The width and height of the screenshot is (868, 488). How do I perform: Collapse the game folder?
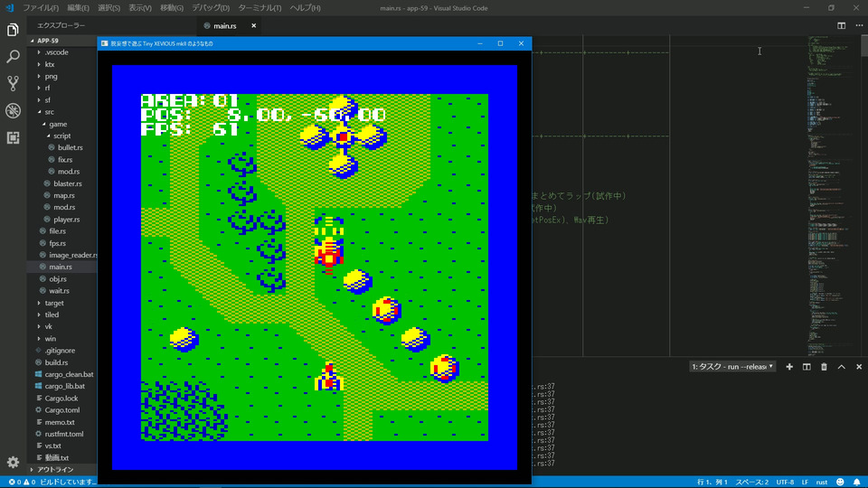point(58,124)
